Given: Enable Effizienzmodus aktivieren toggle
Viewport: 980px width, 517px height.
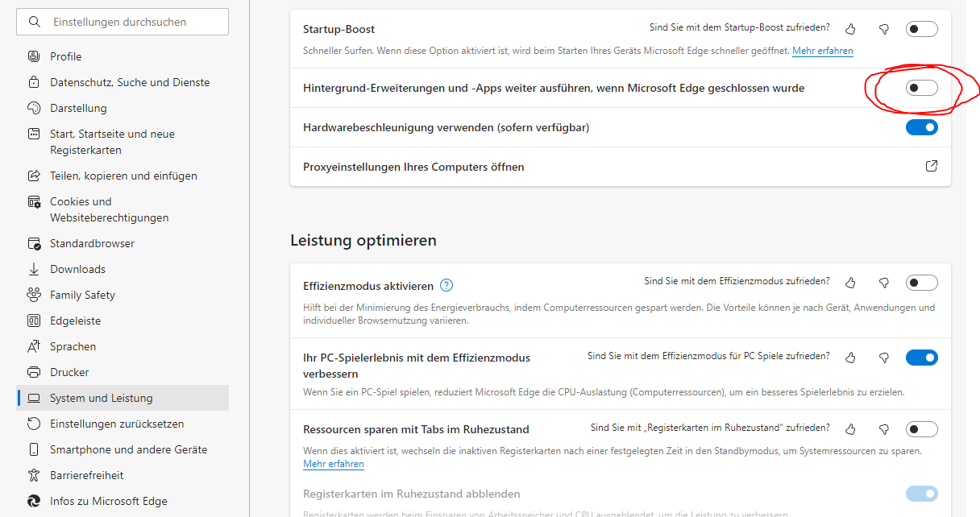Looking at the screenshot, I should point(922,283).
